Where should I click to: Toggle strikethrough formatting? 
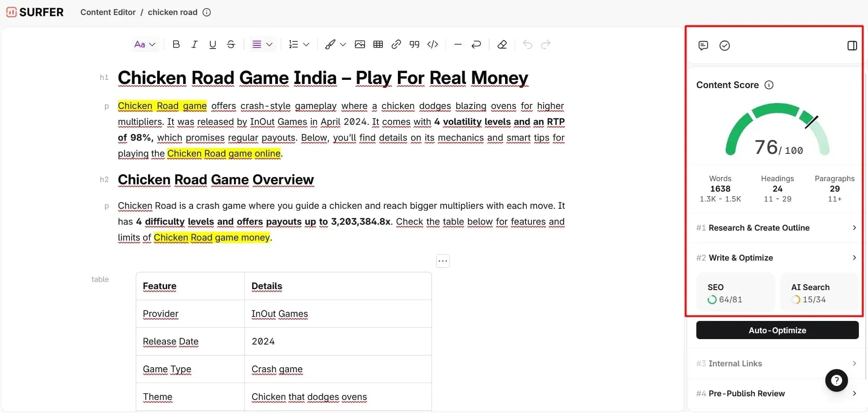click(x=231, y=44)
